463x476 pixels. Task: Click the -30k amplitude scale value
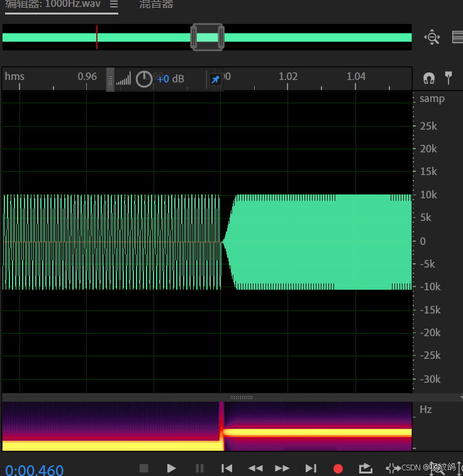[430, 379]
